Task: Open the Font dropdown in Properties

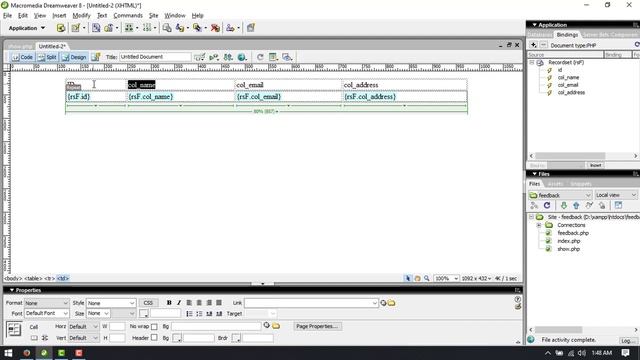Action: (x=47, y=313)
